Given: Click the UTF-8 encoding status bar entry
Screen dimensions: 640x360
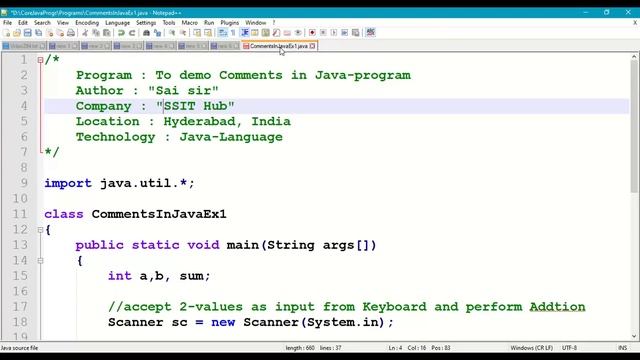Looking at the screenshot, I should tap(569, 348).
